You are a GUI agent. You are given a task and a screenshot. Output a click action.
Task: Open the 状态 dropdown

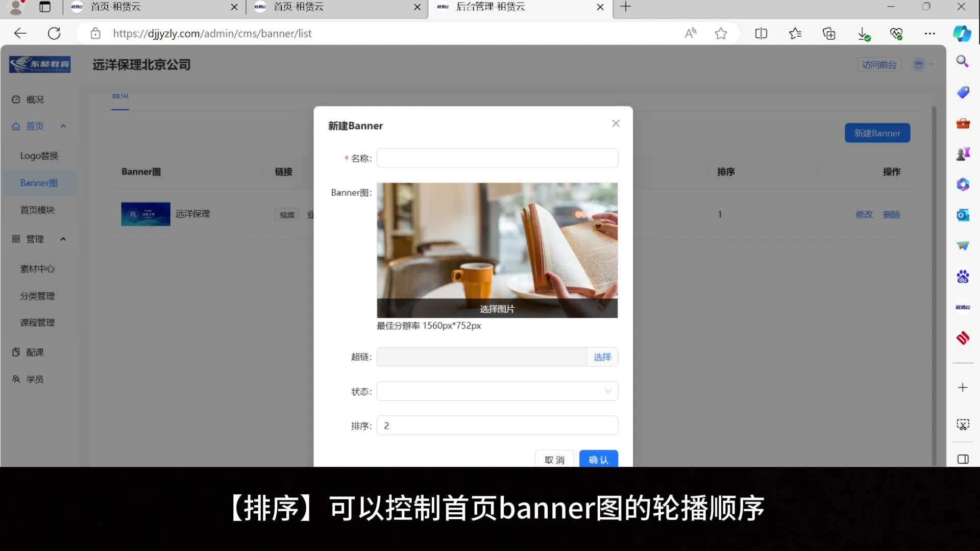[497, 391]
